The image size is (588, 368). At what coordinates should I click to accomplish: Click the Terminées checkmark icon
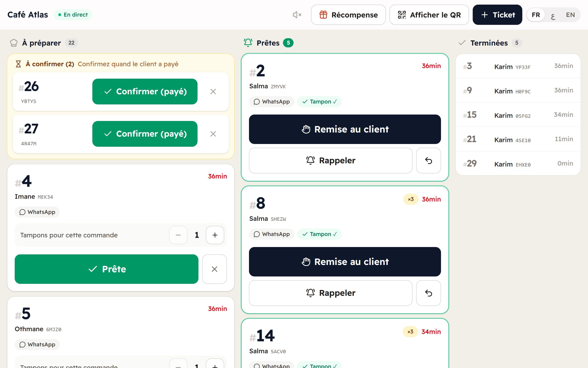[462, 43]
